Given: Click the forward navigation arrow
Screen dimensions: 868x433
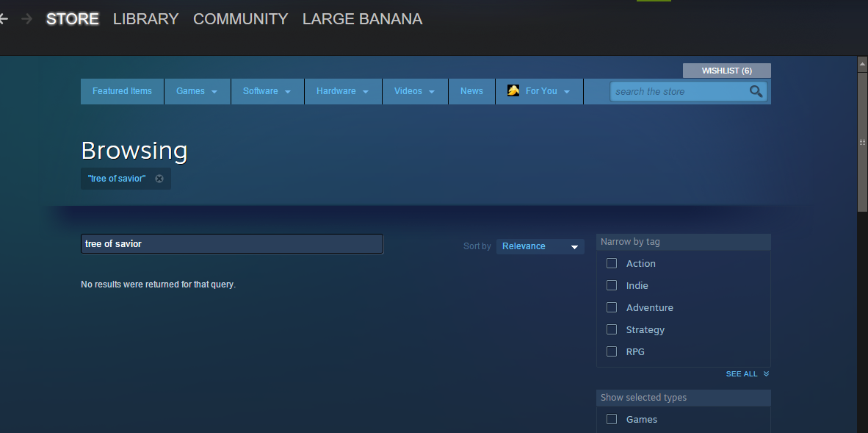Looking at the screenshot, I should (27, 19).
